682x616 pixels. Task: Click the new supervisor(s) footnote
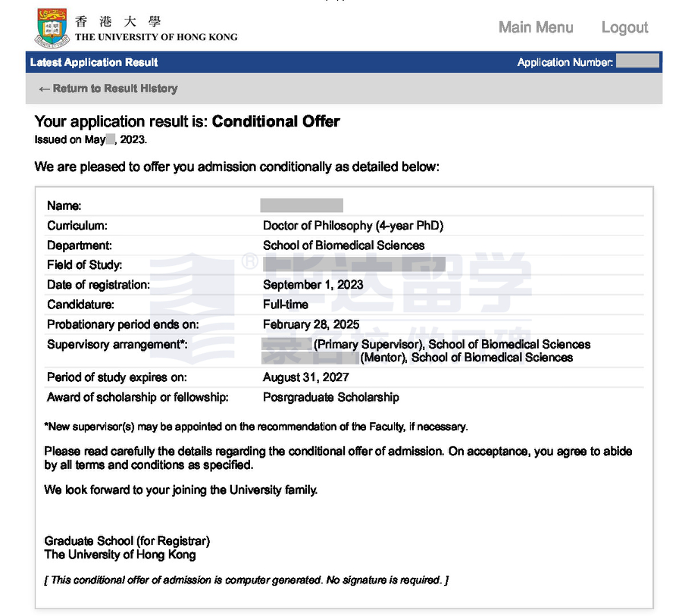click(x=256, y=427)
